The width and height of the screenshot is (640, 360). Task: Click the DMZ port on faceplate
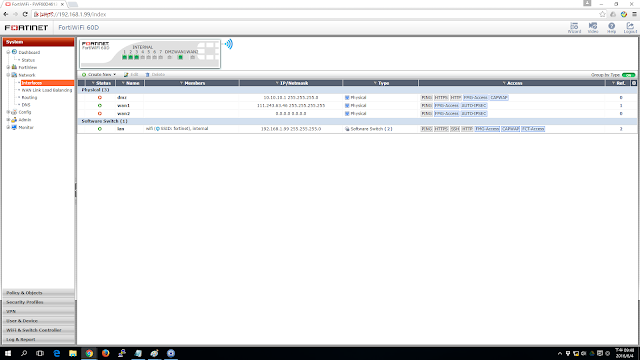click(x=169, y=57)
